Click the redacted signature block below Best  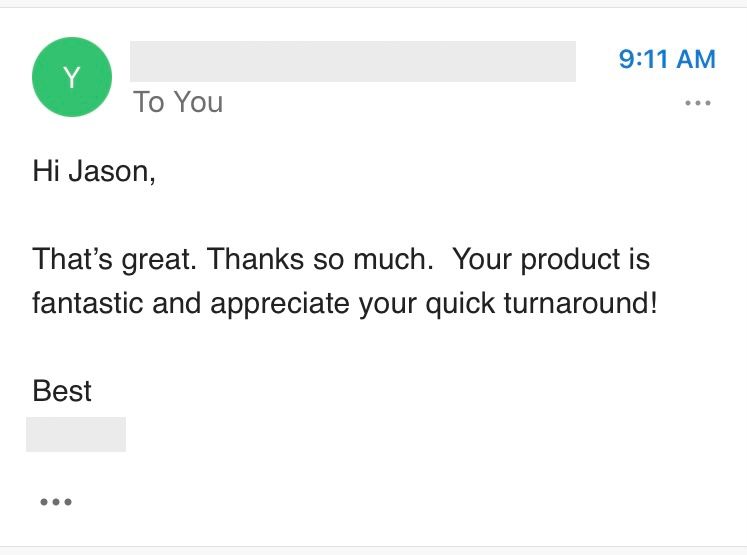click(x=76, y=435)
